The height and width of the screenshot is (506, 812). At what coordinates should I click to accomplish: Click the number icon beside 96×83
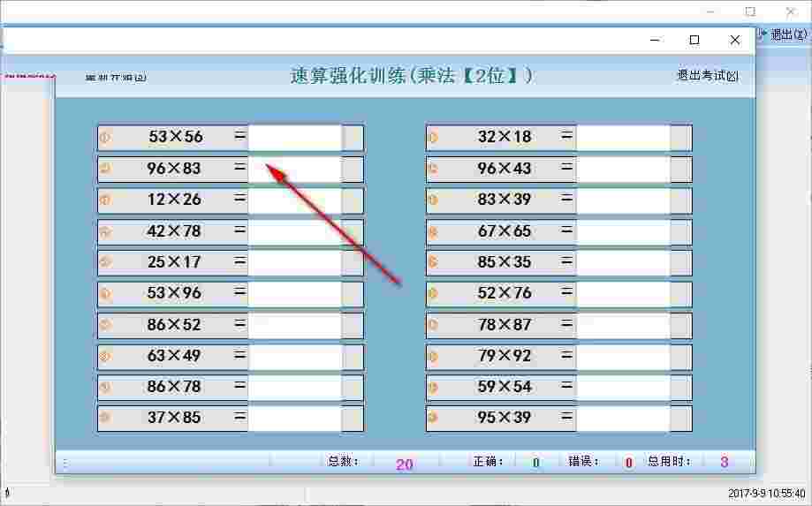(x=105, y=169)
